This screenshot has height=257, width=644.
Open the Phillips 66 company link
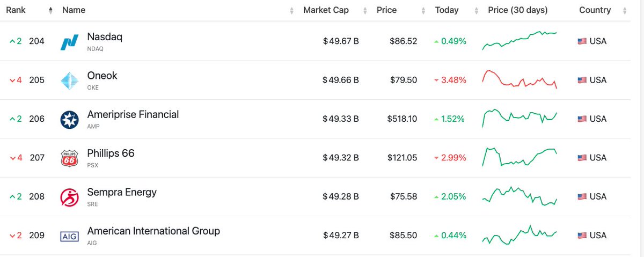tap(111, 153)
